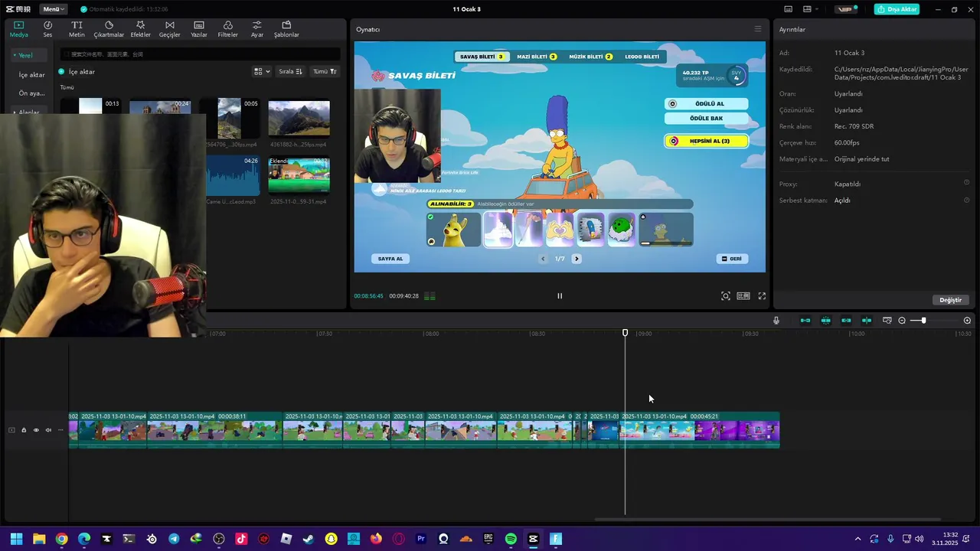980x551 pixels.
Task: Select the 00:00:38:11 clip on timeline
Action: click(x=214, y=430)
